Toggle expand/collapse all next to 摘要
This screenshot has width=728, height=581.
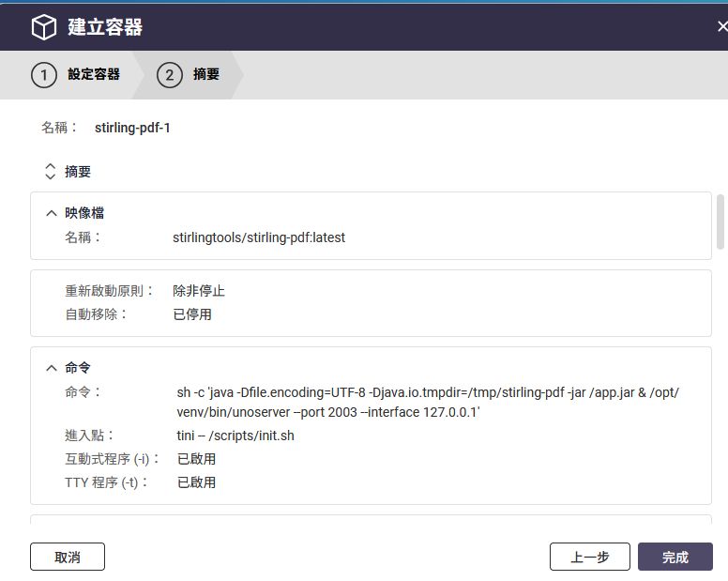pos(50,172)
